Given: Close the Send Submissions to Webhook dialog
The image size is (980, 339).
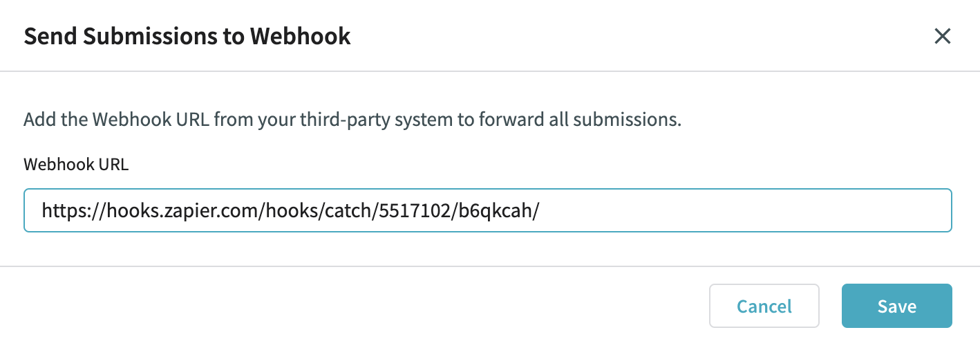Looking at the screenshot, I should click(942, 36).
